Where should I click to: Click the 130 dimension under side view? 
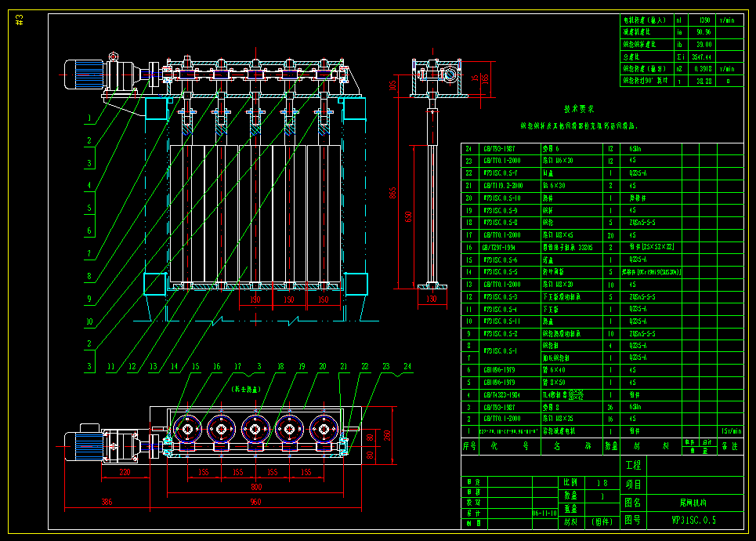click(432, 300)
